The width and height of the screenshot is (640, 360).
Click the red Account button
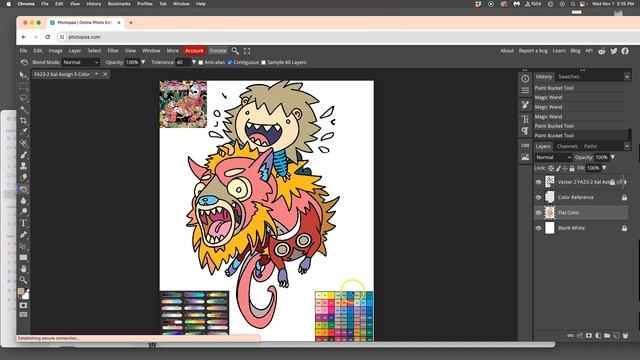point(194,51)
